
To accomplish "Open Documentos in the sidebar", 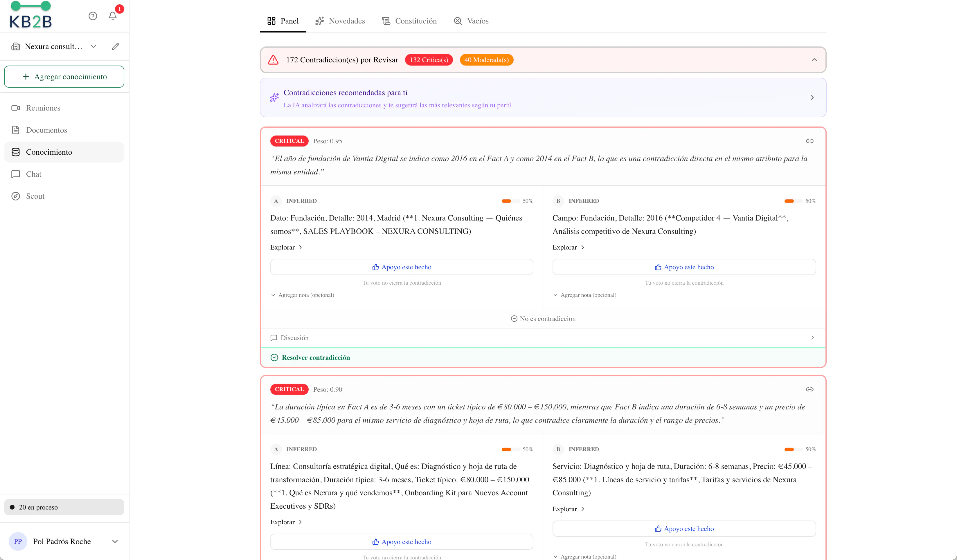I will pyautogui.click(x=64, y=130).
